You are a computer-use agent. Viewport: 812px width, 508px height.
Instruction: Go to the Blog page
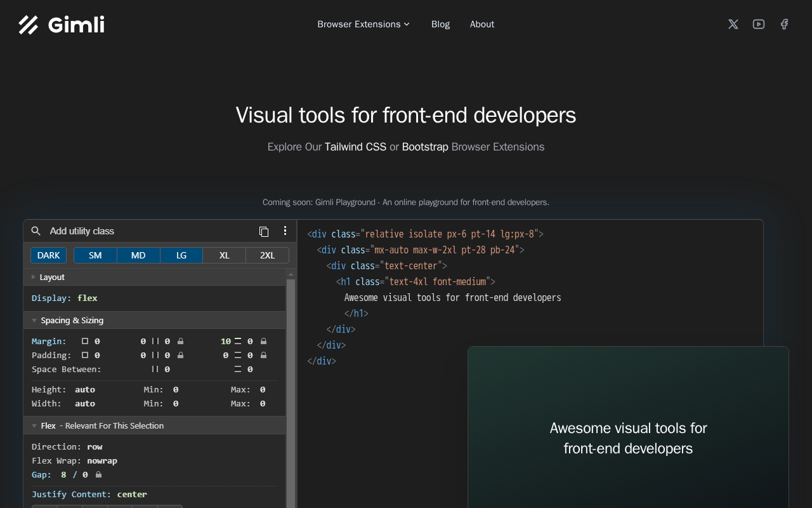point(440,24)
